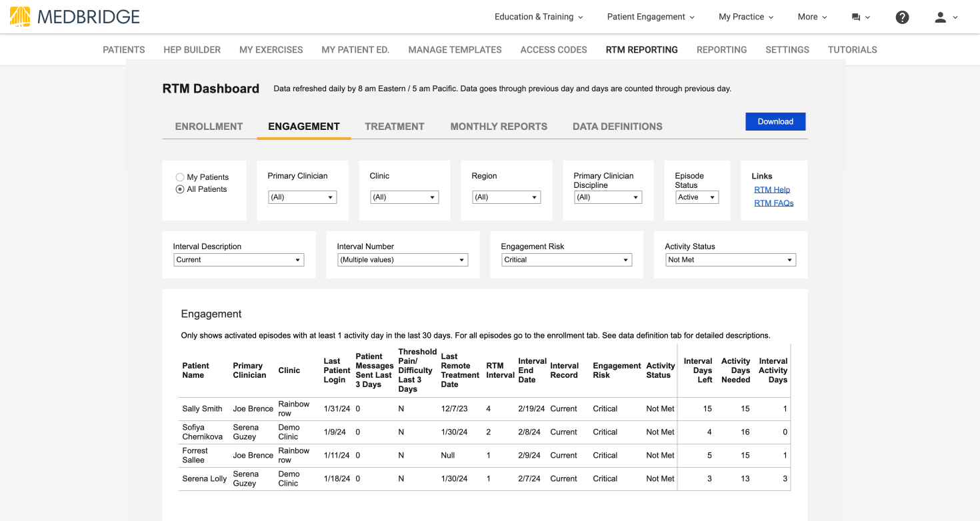Switch to the Monthly Reports tab
Image resolution: width=980 pixels, height=521 pixels.
point(499,127)
